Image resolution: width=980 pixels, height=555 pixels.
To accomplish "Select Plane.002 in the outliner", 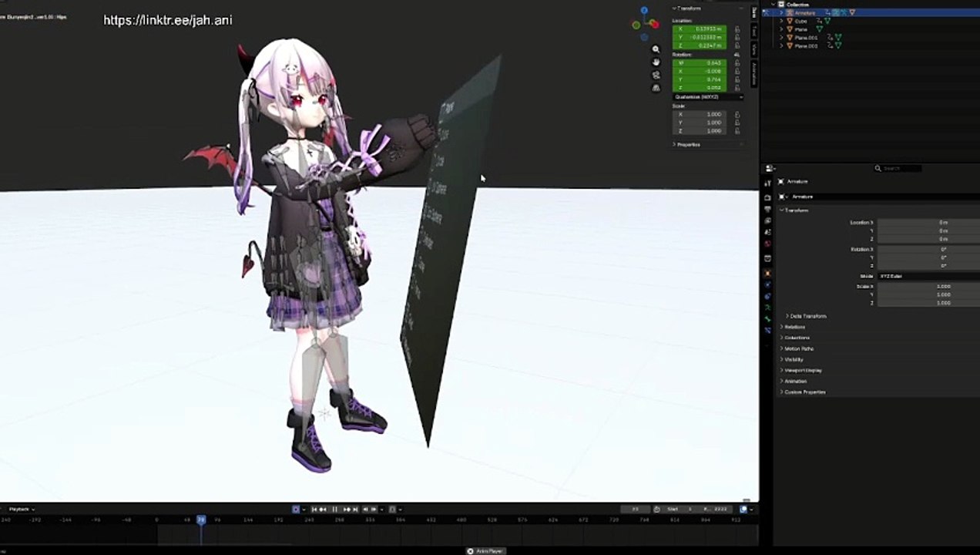I will pyautogui.click(x=806, y=46).
